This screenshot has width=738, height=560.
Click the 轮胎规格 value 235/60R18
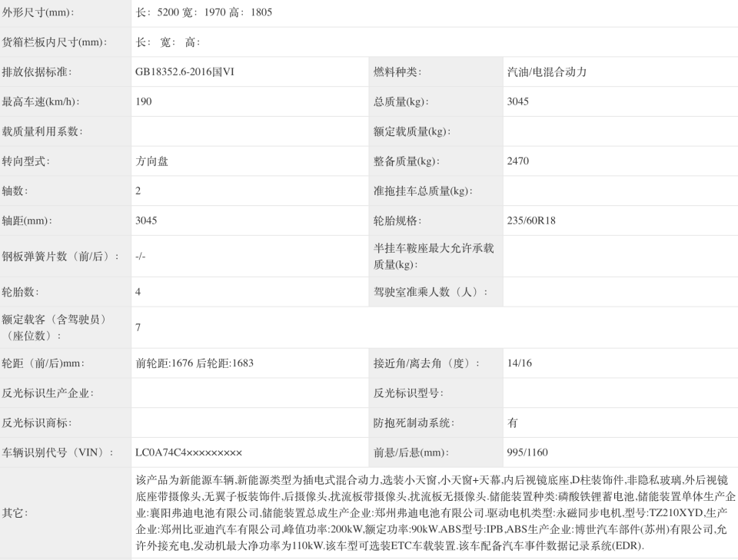(530, 220)
